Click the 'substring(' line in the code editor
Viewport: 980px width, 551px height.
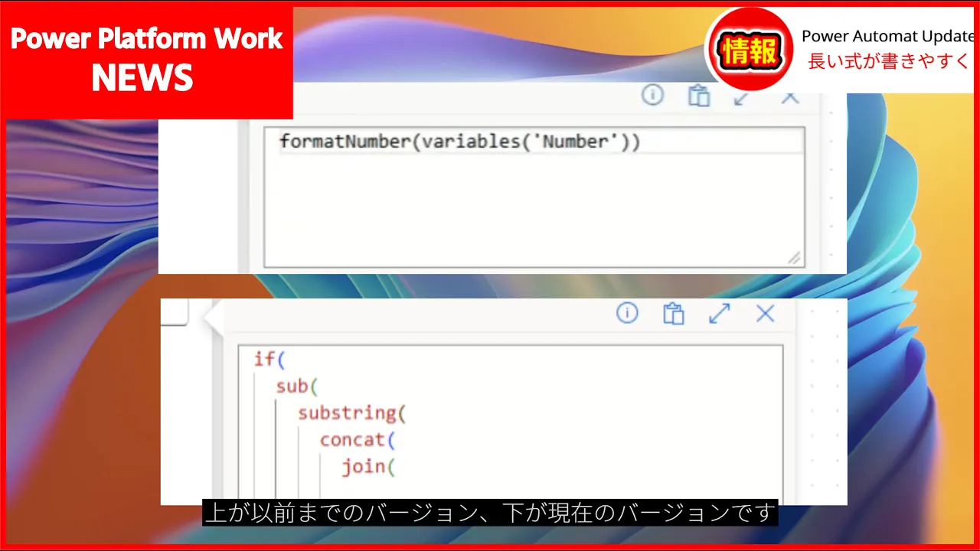click(351, 413)
